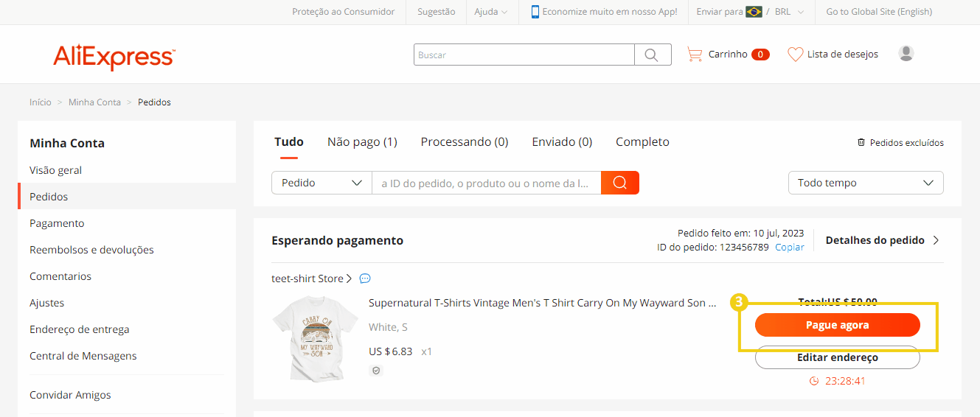980x417 pixels.
Task: Open the Enviar para BRL dropdown
Action: pos(751,12)
